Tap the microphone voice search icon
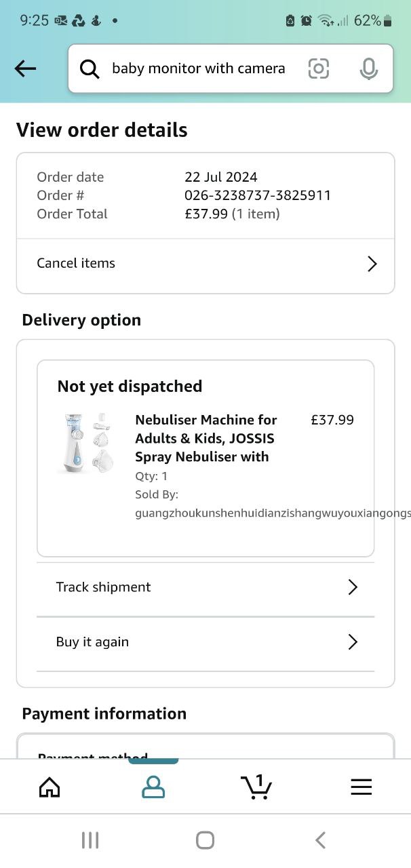The image size is (411, 868). point(368,68)
